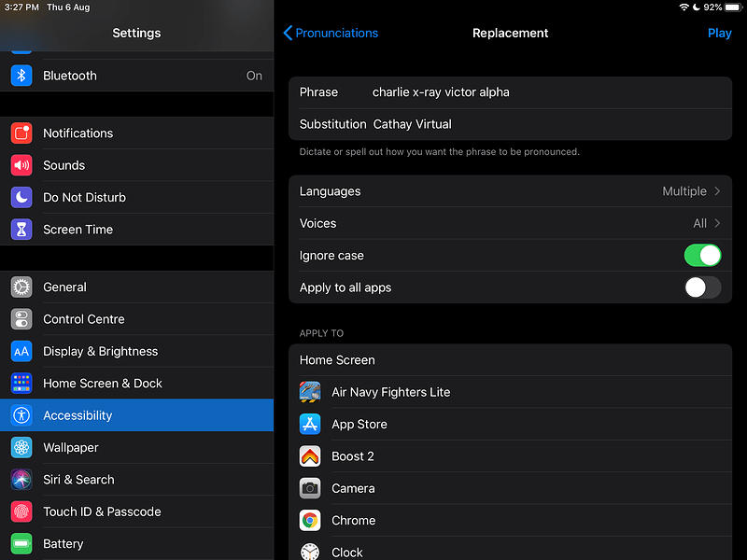Open Battery settings

coord(136,544)
